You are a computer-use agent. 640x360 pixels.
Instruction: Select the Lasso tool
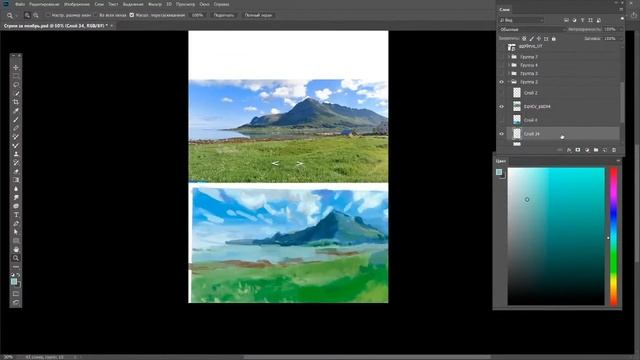16,84
